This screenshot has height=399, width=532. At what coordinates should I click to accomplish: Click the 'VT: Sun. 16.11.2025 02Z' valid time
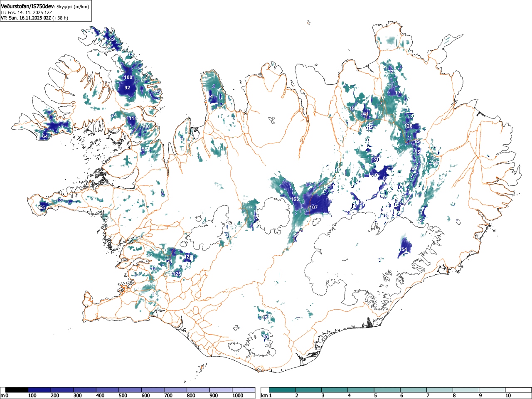click(x=26, y=18)
